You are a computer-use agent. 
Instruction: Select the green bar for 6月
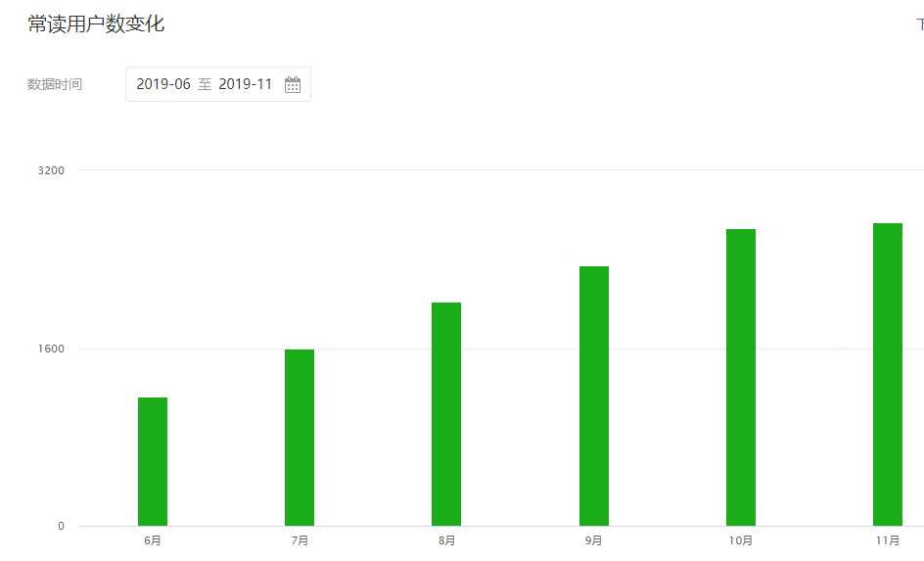(153, 461)
